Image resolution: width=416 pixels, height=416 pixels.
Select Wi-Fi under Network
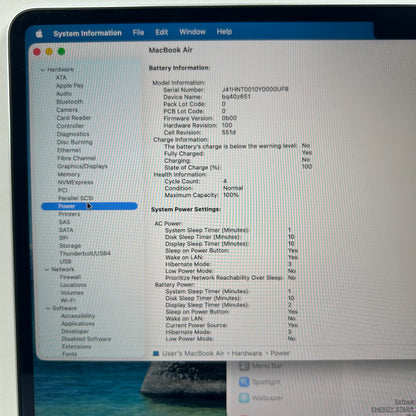(68, 300)
